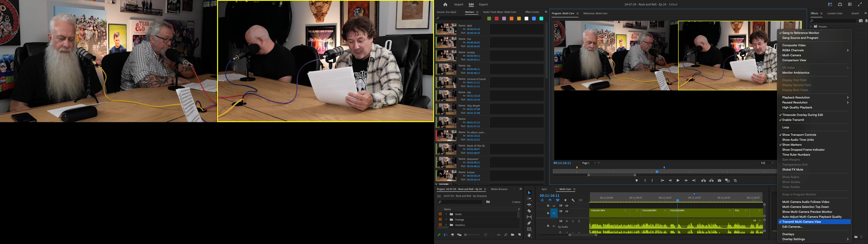
Task: Switch to Media Browser tab
Action: [499, 189]
